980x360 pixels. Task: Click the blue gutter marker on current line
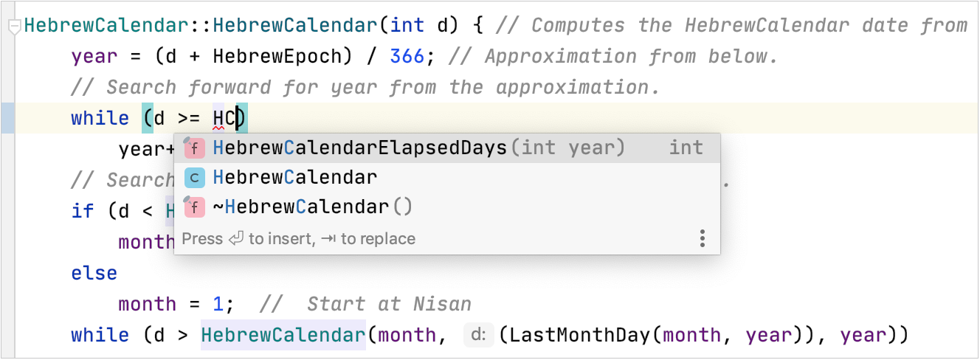click(7, 118)
